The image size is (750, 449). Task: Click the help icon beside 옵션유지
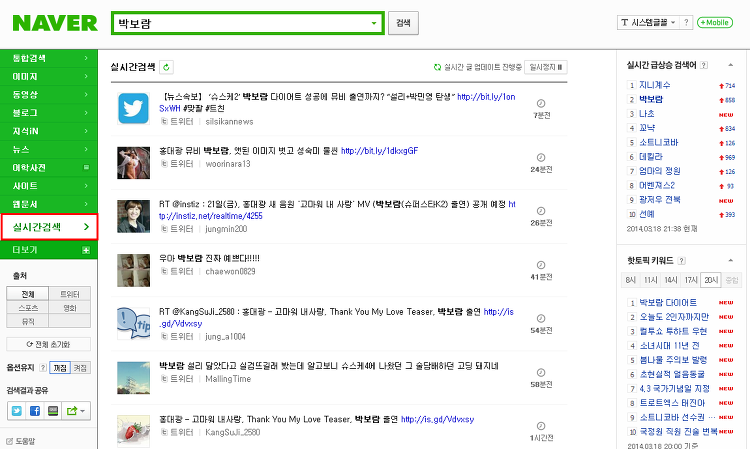pyautogui.click(x=43, y=368)
